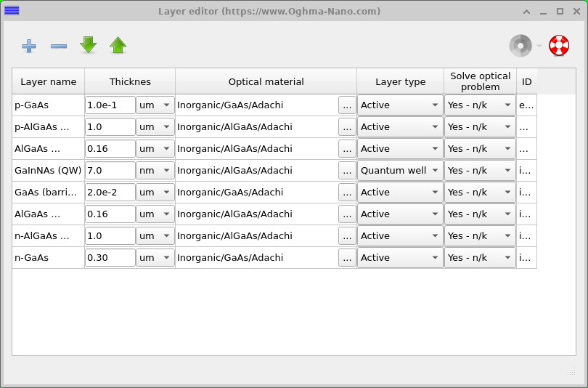Open Layer type dropdown for n-GaAs
Screen dimensions: 588x388
(400, 257)
